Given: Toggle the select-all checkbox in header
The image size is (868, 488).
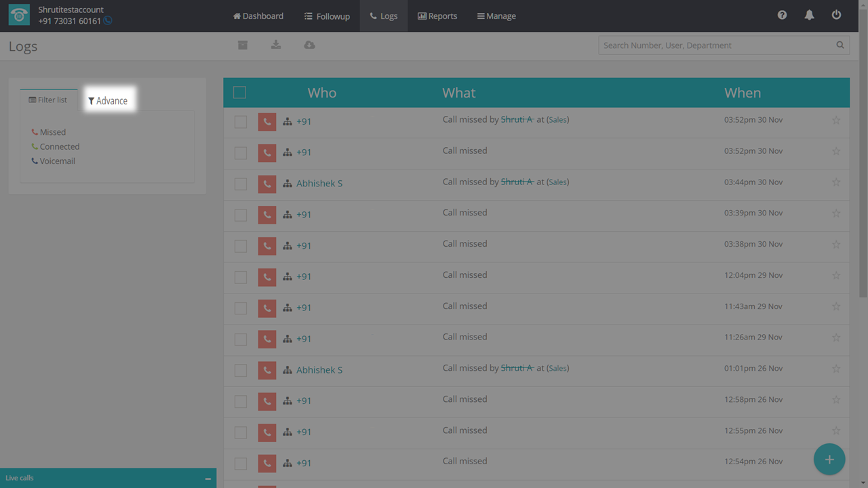Looking at the screenshot, I should (239, 93).
